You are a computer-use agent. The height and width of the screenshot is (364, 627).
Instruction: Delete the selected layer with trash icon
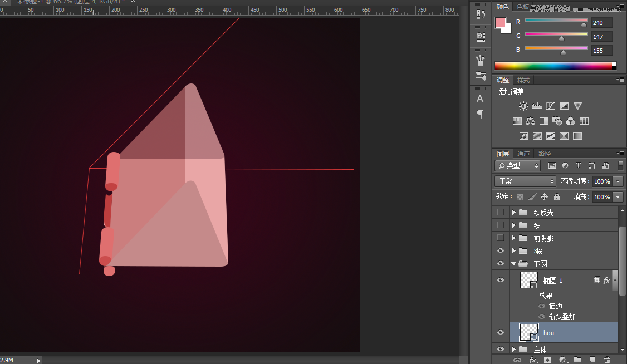coord(607,360)
